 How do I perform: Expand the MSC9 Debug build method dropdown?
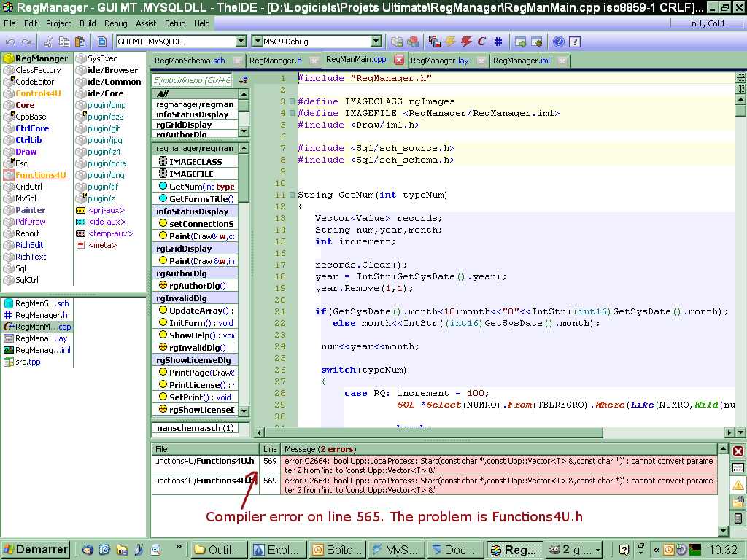pos(376,42)
